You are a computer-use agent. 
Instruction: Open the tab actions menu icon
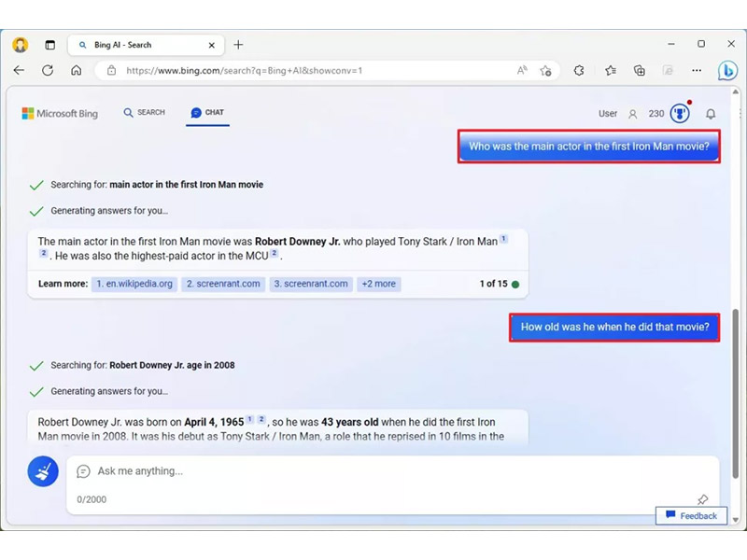(x=50, y=45)
